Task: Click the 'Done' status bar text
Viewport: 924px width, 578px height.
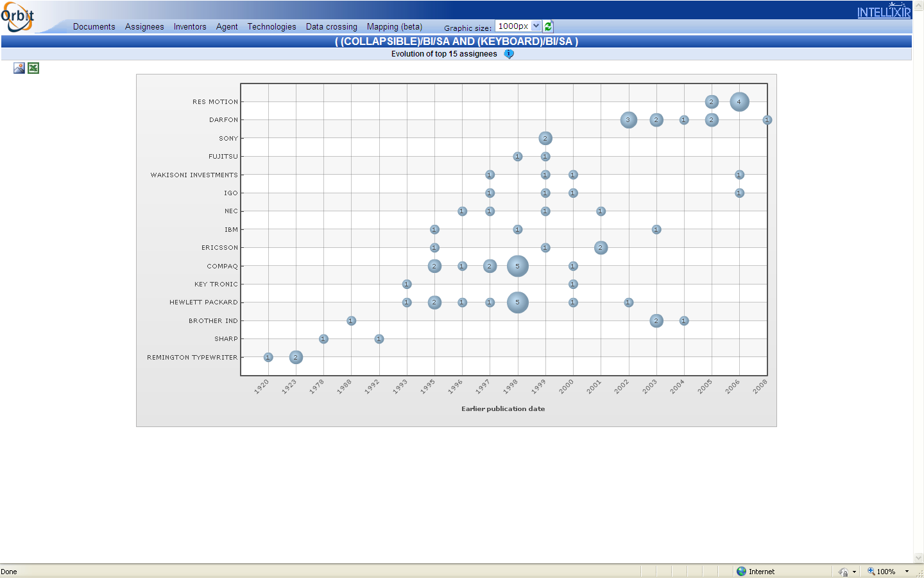Action: click(9, 572)
